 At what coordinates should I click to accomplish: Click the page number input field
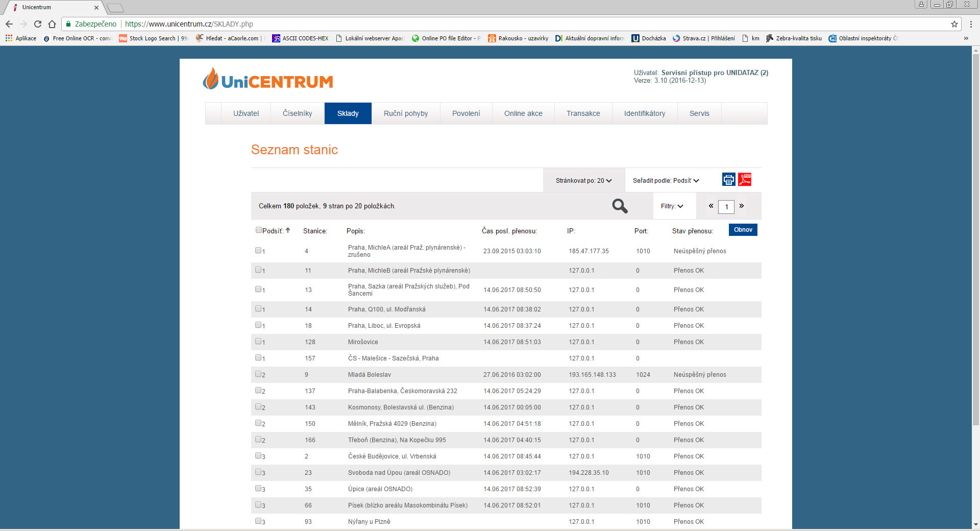pyautogui.click(x=726, y=207)
